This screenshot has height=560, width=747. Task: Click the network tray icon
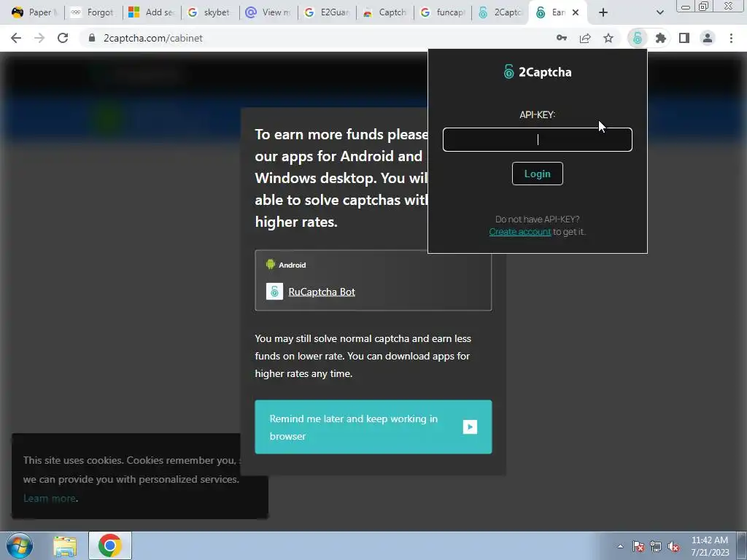coord(656,546)
